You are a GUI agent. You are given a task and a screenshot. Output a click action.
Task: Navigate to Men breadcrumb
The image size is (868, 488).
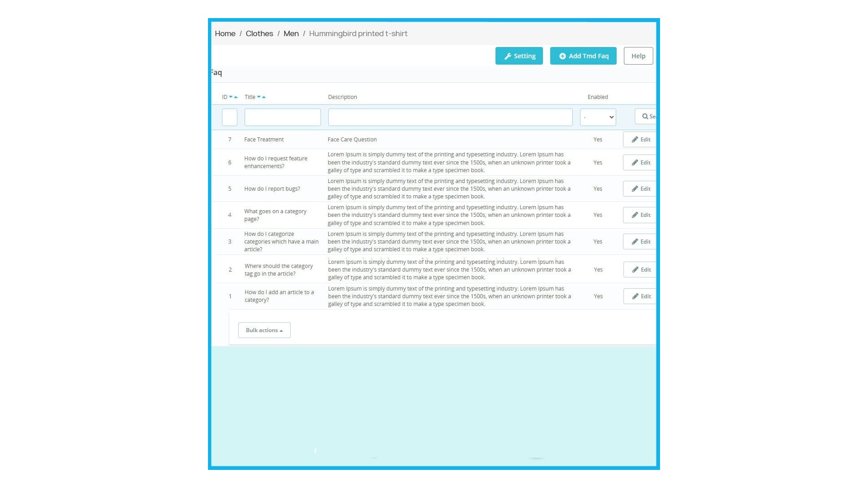point(291,33)
